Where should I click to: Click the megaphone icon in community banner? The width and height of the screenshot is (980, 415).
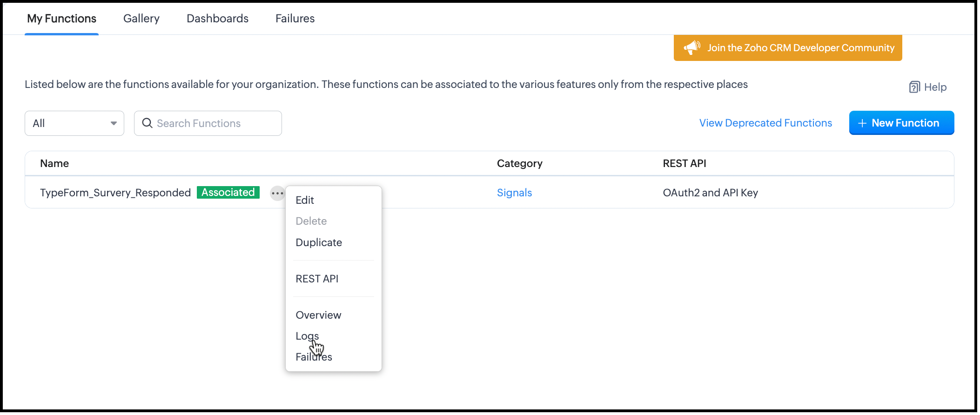tap(692, 47)
